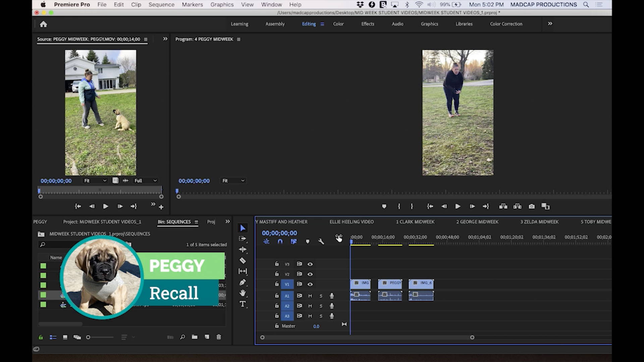Select the Razor tool

tap(243, 261)
